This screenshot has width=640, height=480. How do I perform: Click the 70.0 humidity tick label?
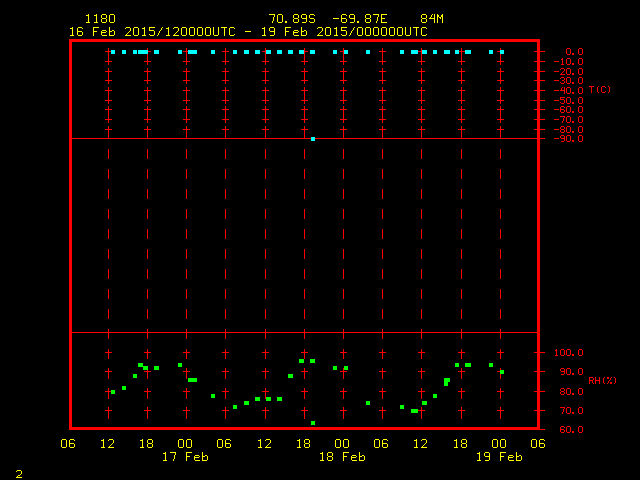pos(570,411)
